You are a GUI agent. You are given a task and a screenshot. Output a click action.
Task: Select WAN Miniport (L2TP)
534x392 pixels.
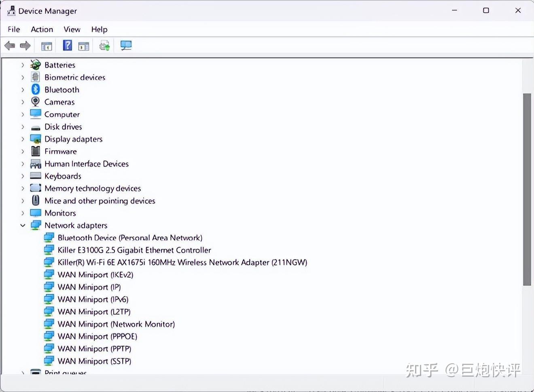click(94, 312)
